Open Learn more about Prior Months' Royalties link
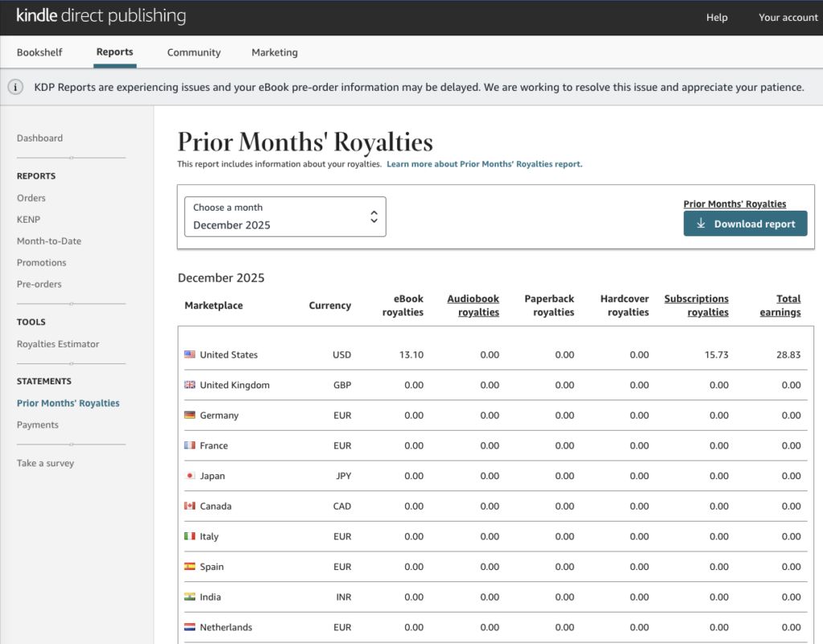The width and height of the screenshot is (823, 644). pyautogui.click(x=484, y=164)
